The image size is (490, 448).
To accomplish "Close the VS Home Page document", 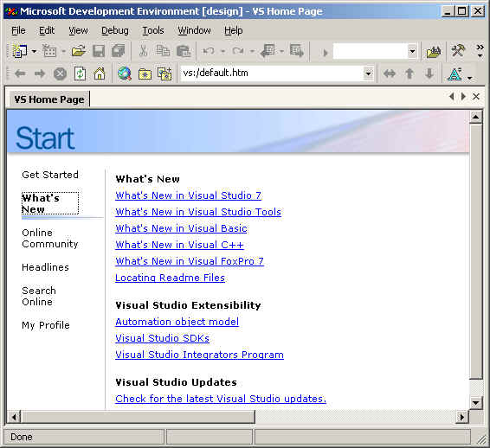I will click(476, 97).
